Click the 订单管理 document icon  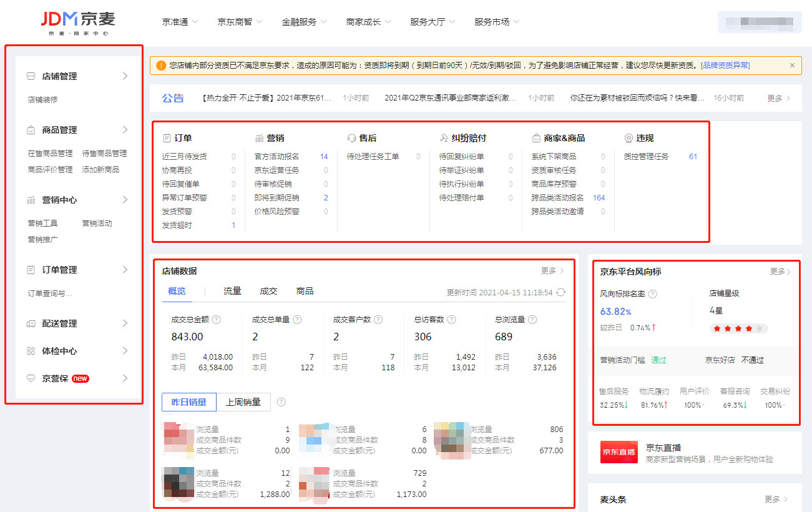[31, 270]
